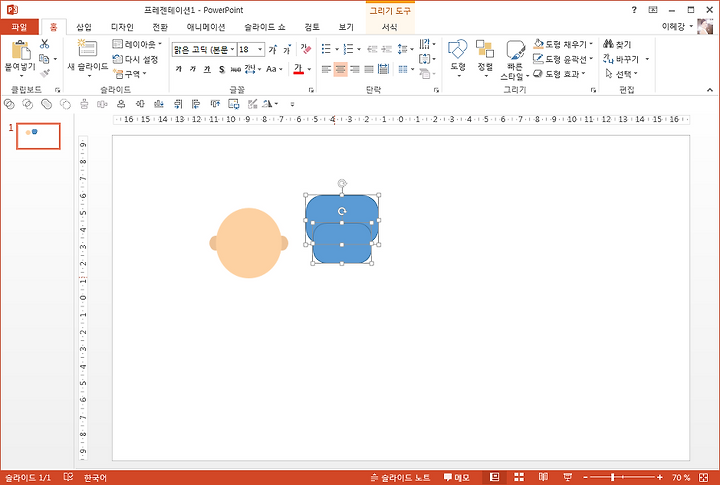
Task: Switch to the Design (디자인) tab
Action: point(122,27)
